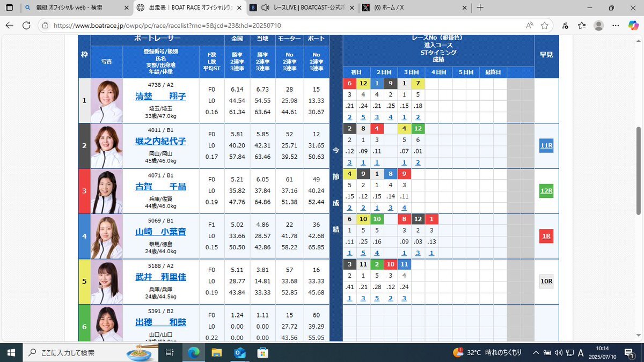Reload the page with refresh icon
644x362 pixels.
pos(26,25)
